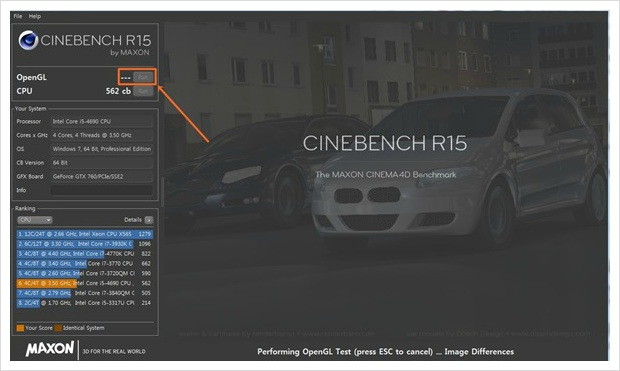The width and height of the screenshot is (620, 371).
Task: Click the Cores x GHz value field
Action: tap(102, 135)
